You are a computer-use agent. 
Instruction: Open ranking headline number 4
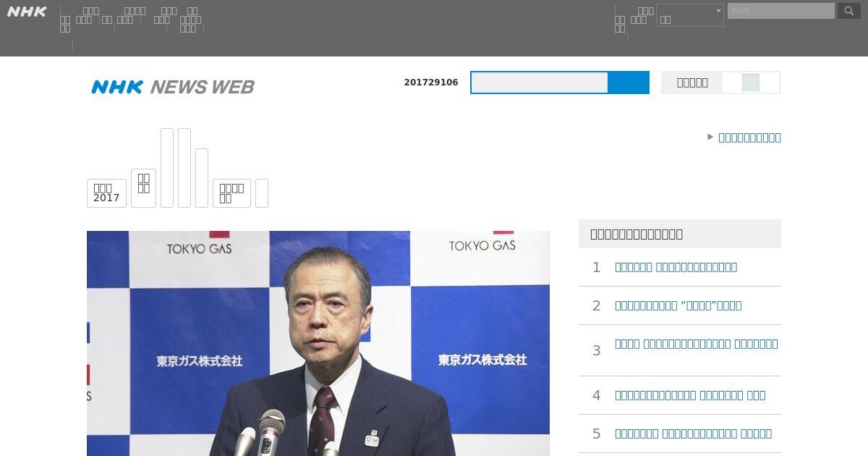click(690, 395)
